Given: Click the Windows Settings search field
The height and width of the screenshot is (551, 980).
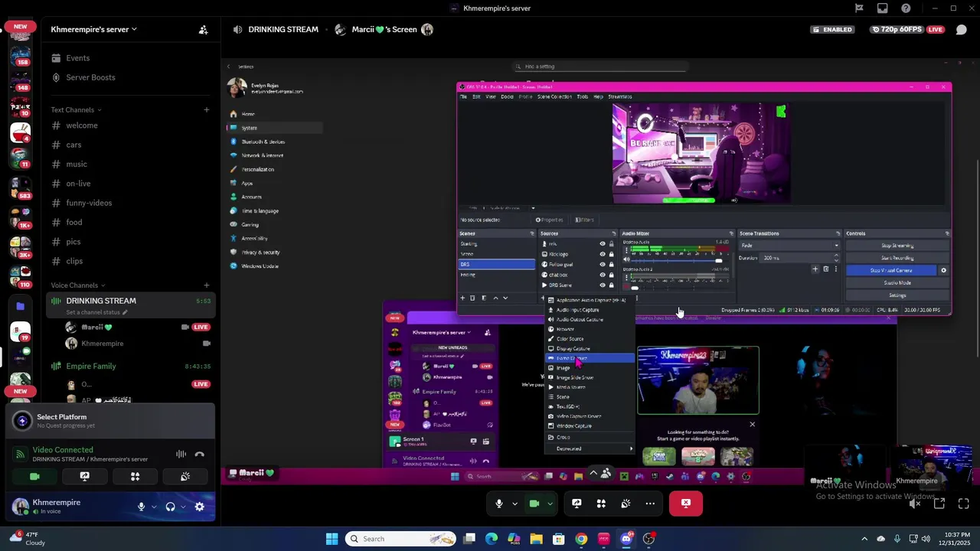Looking at the screenshot, I should click(601, 67).
